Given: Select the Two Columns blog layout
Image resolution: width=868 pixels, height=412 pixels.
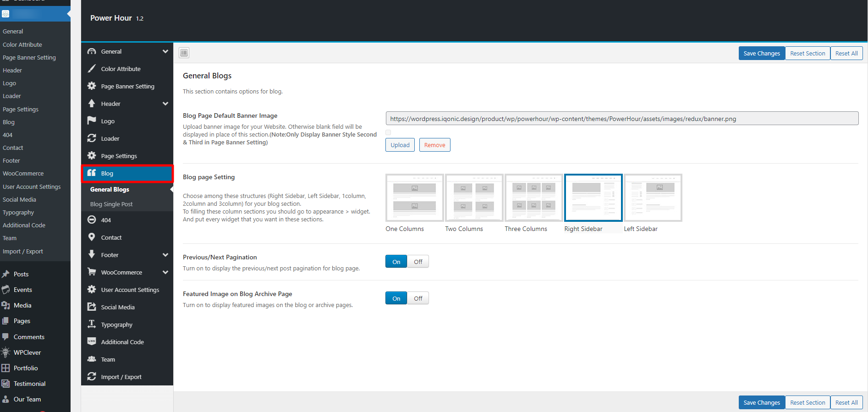Looking at the screenshot, I should 474,198.
